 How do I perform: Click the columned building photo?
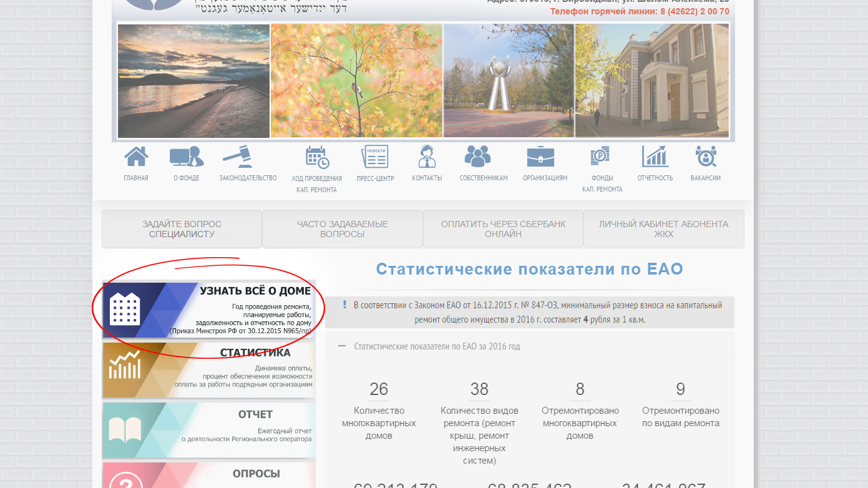652,81
